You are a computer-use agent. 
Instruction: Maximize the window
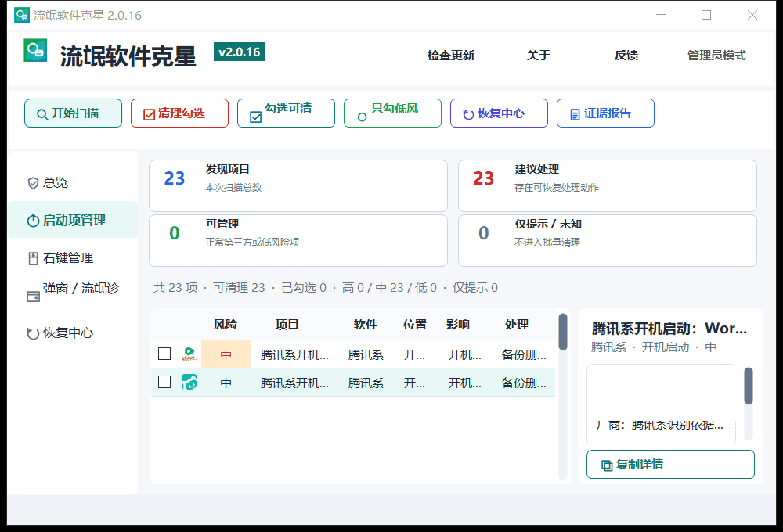click(x=706, y=15)
